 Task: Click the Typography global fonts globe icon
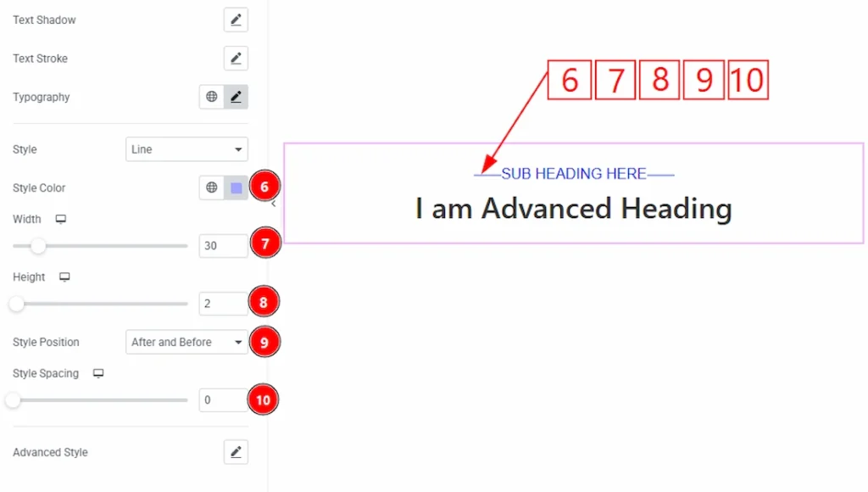point(212,98)
